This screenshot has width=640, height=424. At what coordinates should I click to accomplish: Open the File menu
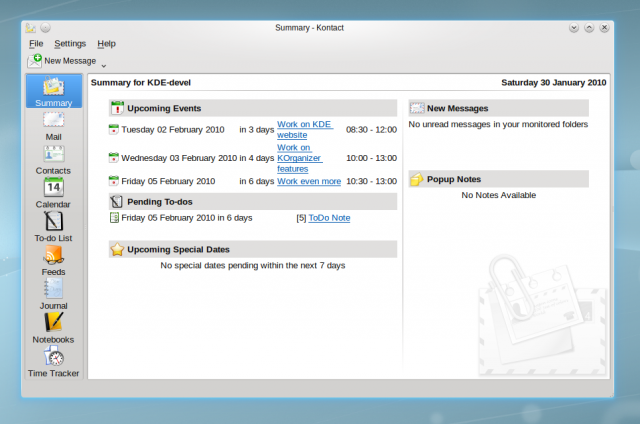click(36, 44)
